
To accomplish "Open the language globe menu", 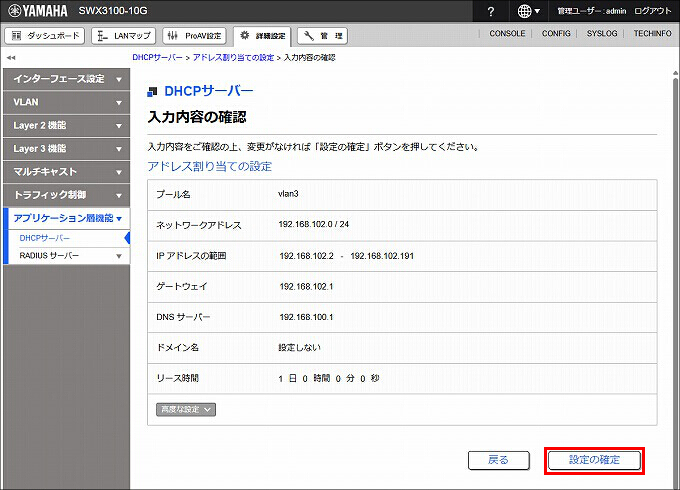I will pyautogui.click(x=529, y=11).
